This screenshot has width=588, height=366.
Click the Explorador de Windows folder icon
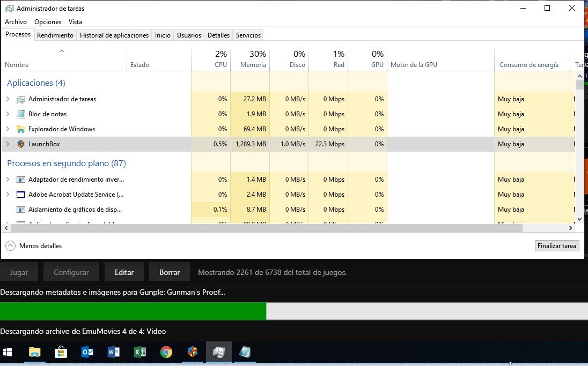tap(20, 129)
